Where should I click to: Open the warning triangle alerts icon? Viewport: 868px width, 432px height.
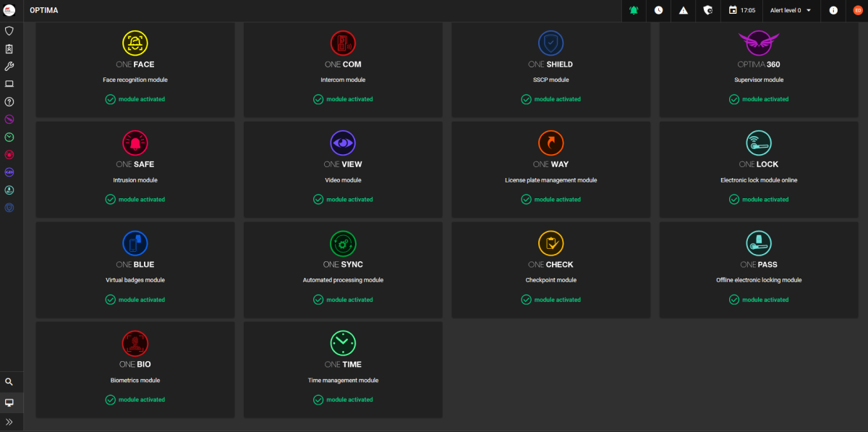684,11
